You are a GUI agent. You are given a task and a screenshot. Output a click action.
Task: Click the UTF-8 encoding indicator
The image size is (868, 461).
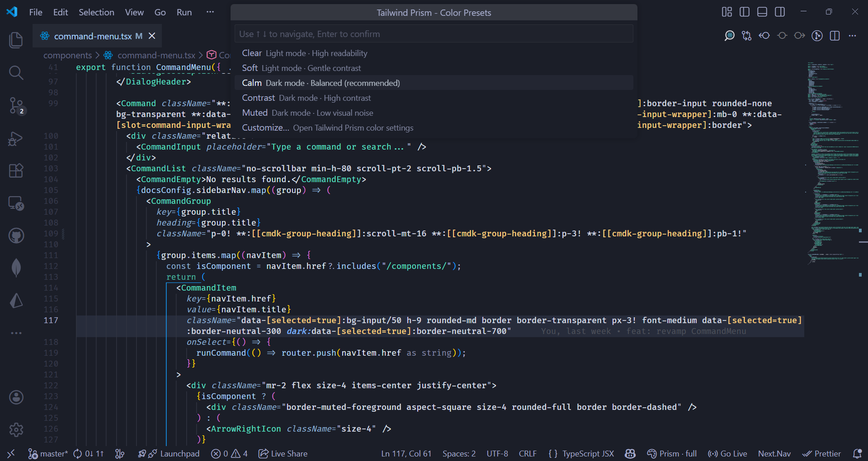pyautogui.click(x=497, y=453)
